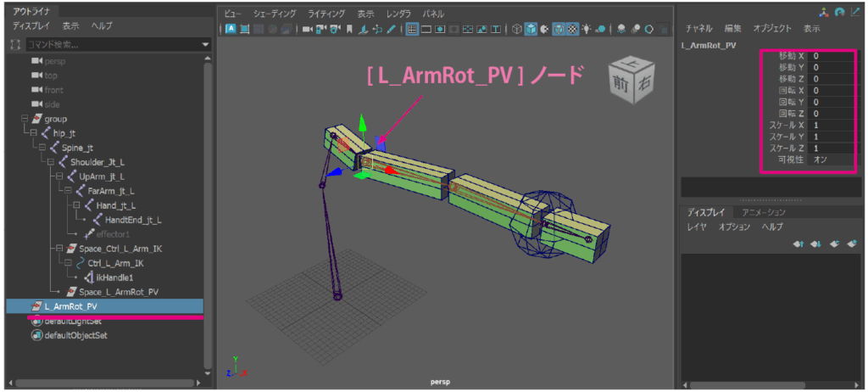Toggle textured display checker icon
Viewport: 868px width, 392px height.
[572, 29]
